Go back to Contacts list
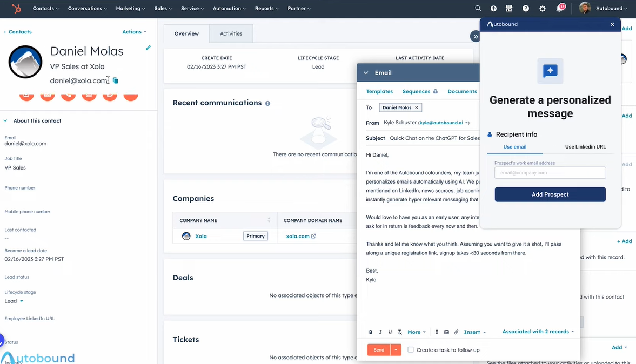This screenshot has width=636, height=364. (x=18, y=32)
